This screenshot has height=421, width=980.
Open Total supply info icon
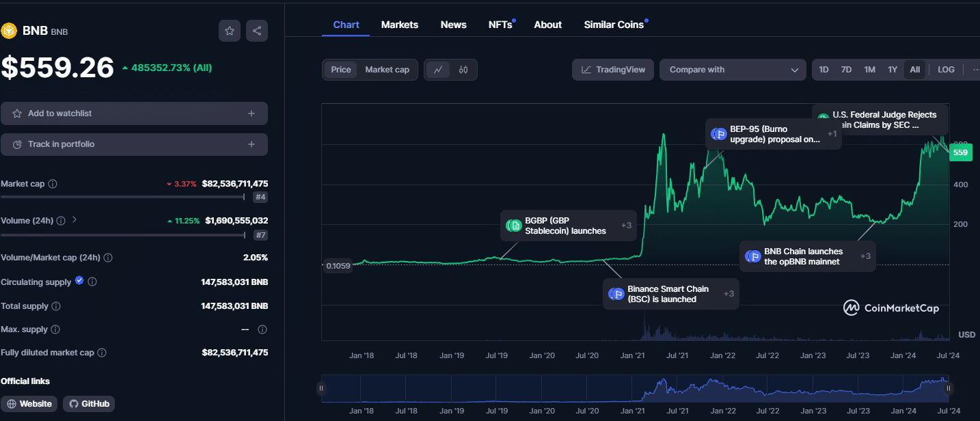pyautogui.click(x=56, y=306)
